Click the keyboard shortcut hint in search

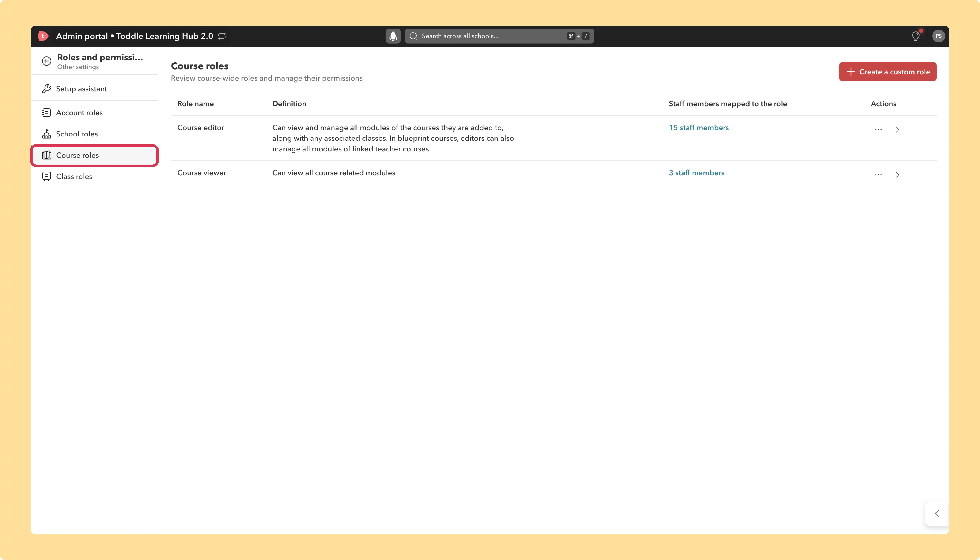[x=578, y=36]
